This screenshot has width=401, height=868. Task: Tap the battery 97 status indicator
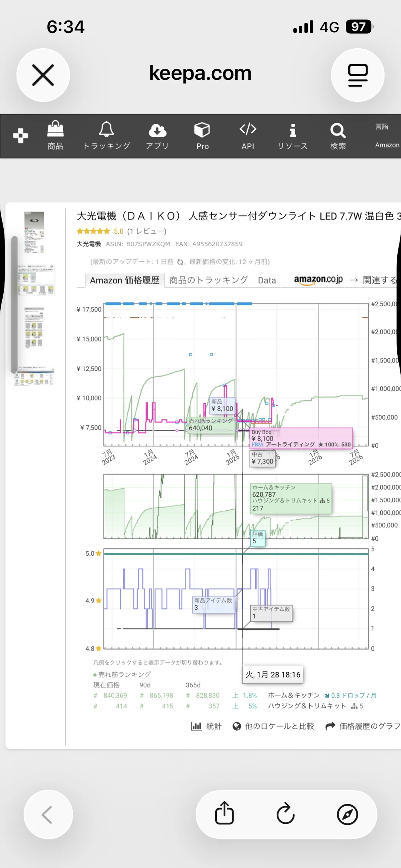point(359,27)
